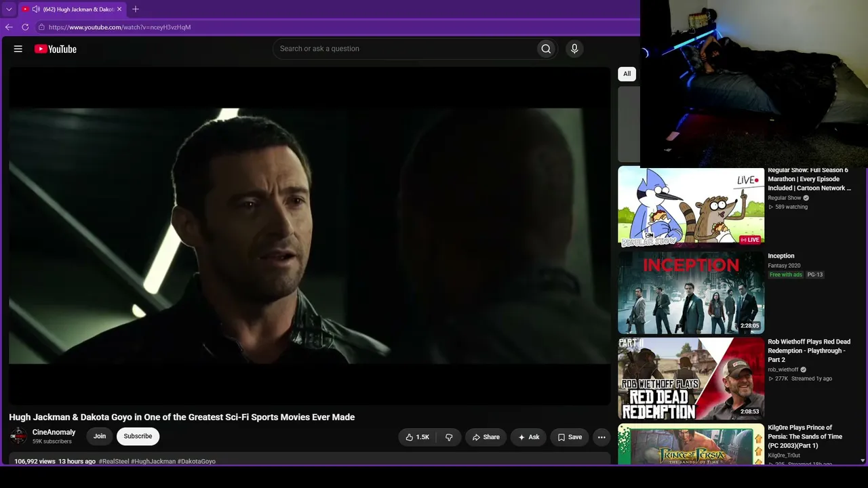Open the #HughJackman hashtag

coord(153,462)
